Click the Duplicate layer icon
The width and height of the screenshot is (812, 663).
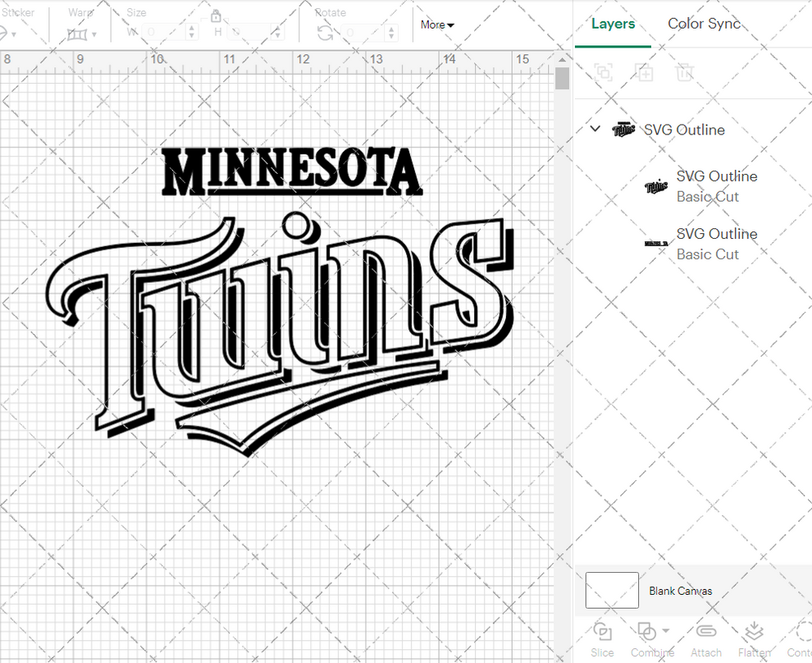point(644,72)
